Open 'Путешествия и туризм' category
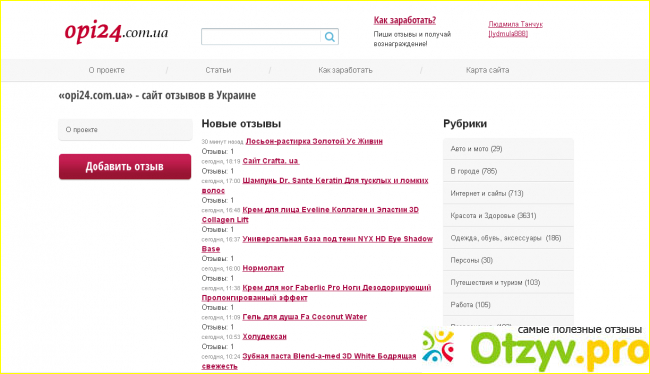Screen dimensions: 650x374 (x=508, y=282)
